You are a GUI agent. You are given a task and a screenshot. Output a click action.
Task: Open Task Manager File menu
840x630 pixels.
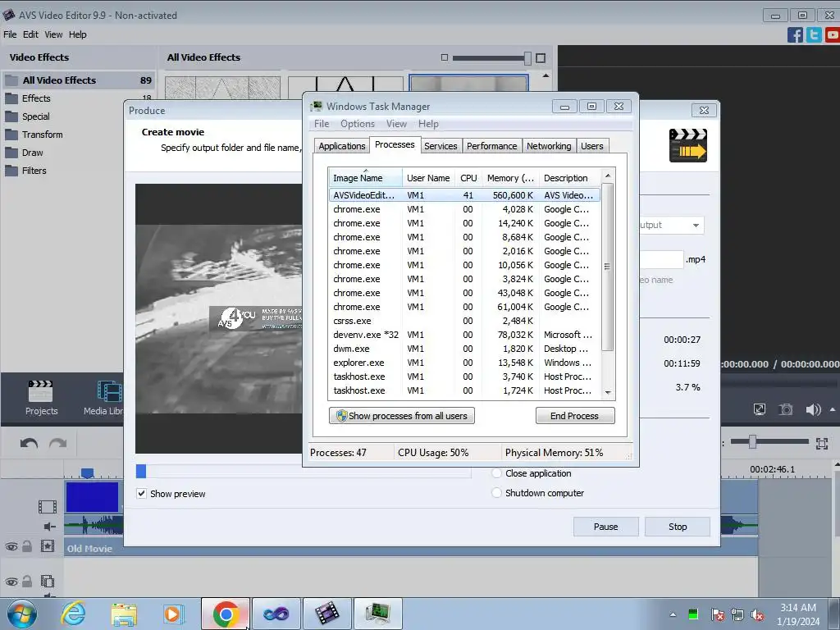[x=322, y=124]
